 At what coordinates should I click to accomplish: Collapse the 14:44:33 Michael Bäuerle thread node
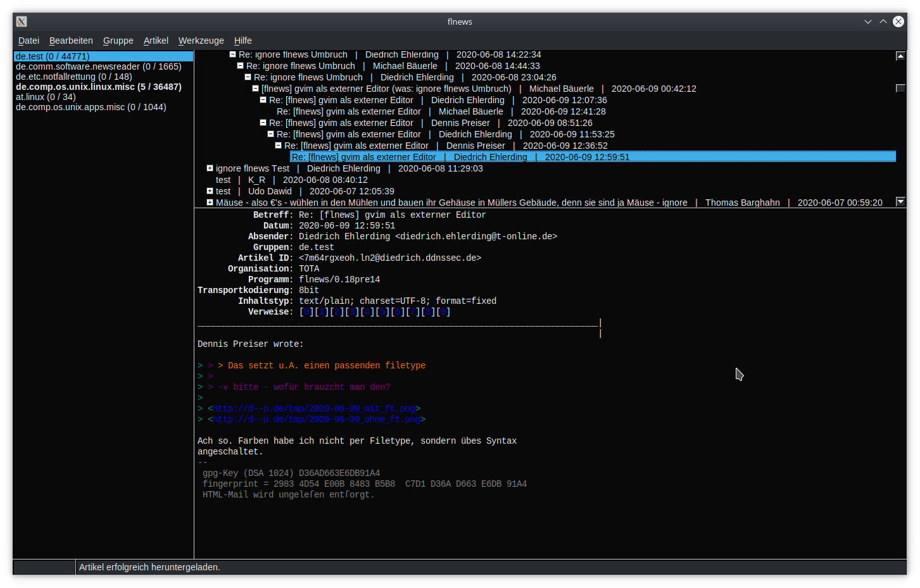(241, 66)
